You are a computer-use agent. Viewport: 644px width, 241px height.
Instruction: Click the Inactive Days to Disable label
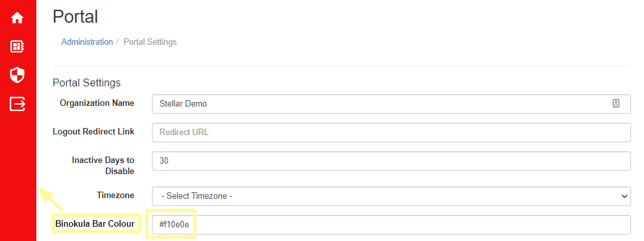pos(103,166)
